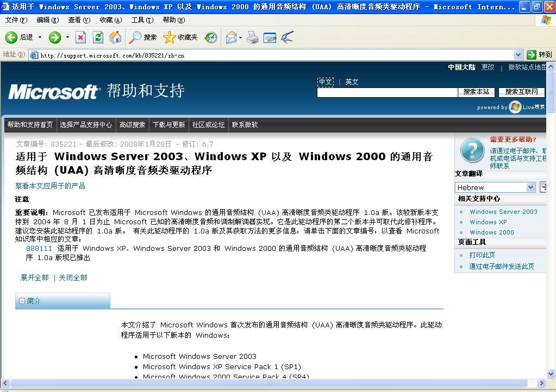Image resolution: width=556 pixels, height=392 pixels.
Task: Click horizontal scrollbar right arrow
Action: 541,383
